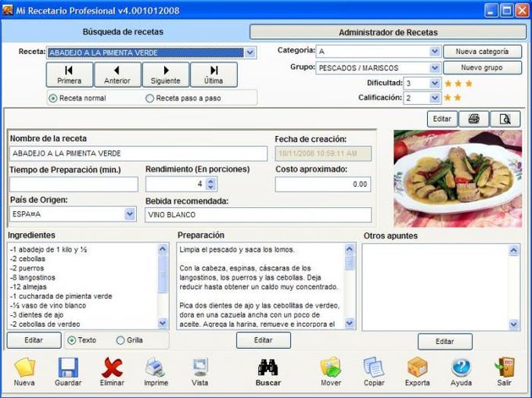Click Preparación scrollbar down arrow
Screen dimensions: 532x398
click(x=350, y=323)
